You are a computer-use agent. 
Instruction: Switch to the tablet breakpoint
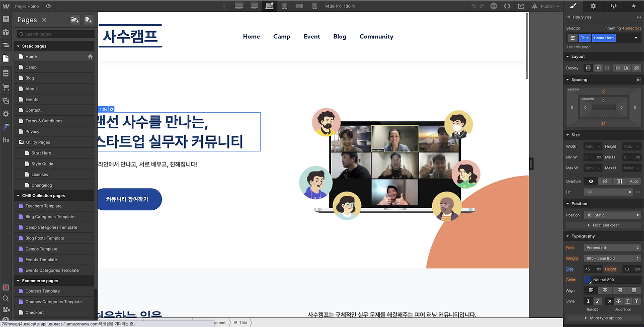(x=284, y=6)
